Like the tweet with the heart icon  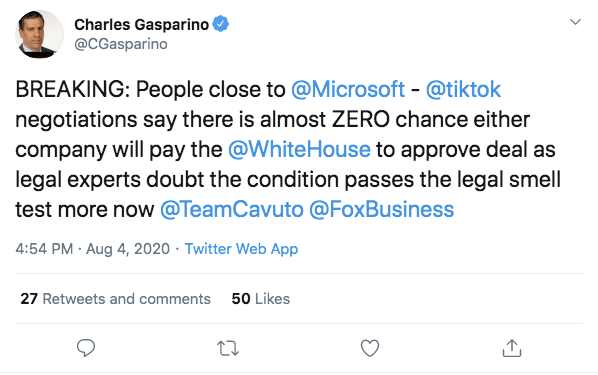point(370,348)
